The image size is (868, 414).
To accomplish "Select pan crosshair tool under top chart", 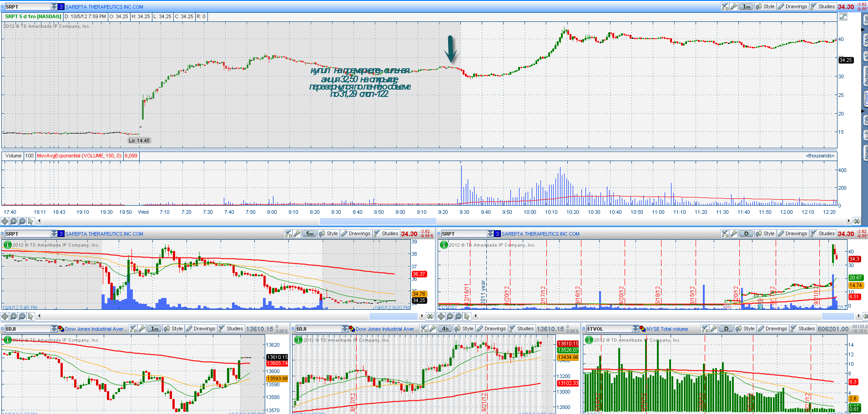I will (x=5, y=221).
